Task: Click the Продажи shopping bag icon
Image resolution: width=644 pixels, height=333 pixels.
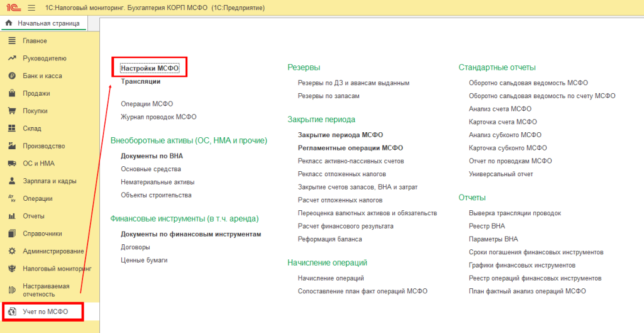Action: (x=11, y=94)
